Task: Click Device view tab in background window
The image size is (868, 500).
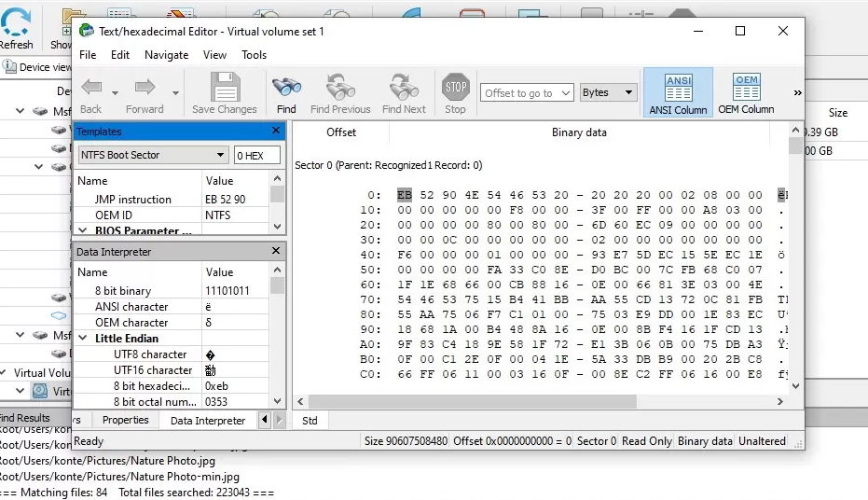Action: pyautogui.click(x=36, y=67)
